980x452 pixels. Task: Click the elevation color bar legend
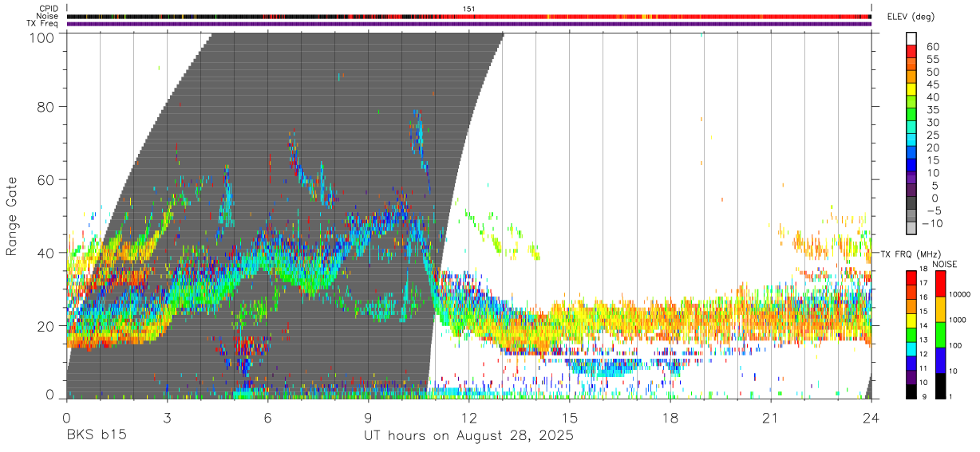(x=911, y=134)
